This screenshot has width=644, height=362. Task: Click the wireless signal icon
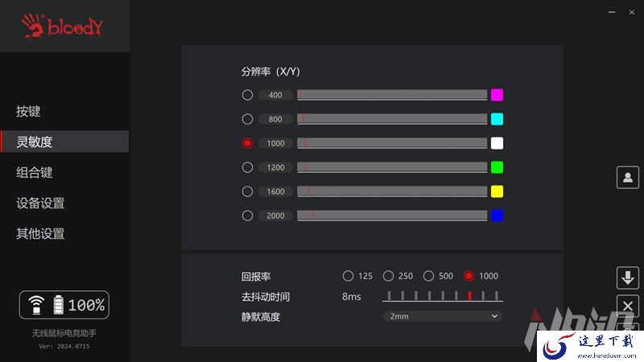pyautogui.click(x=36, y=305)
